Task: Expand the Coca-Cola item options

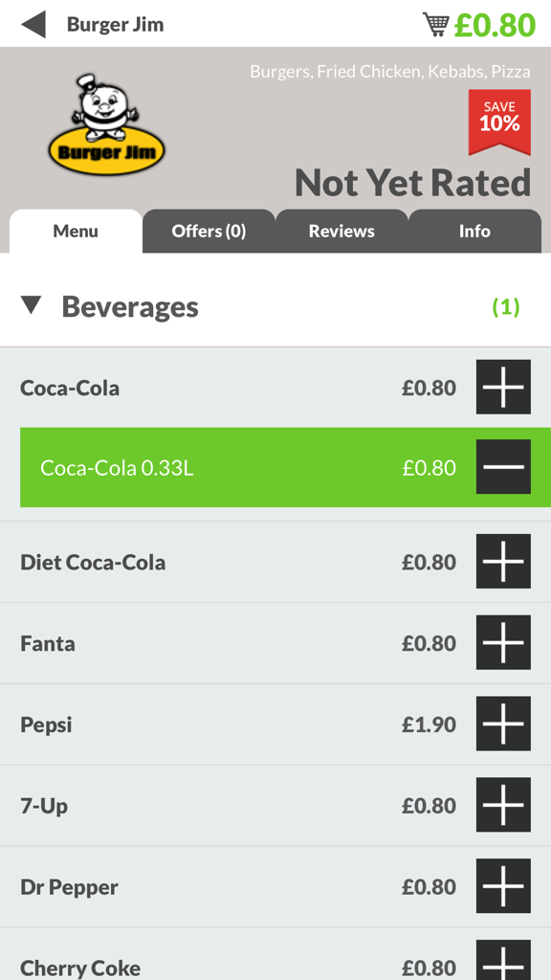Action: click(191, 388)
